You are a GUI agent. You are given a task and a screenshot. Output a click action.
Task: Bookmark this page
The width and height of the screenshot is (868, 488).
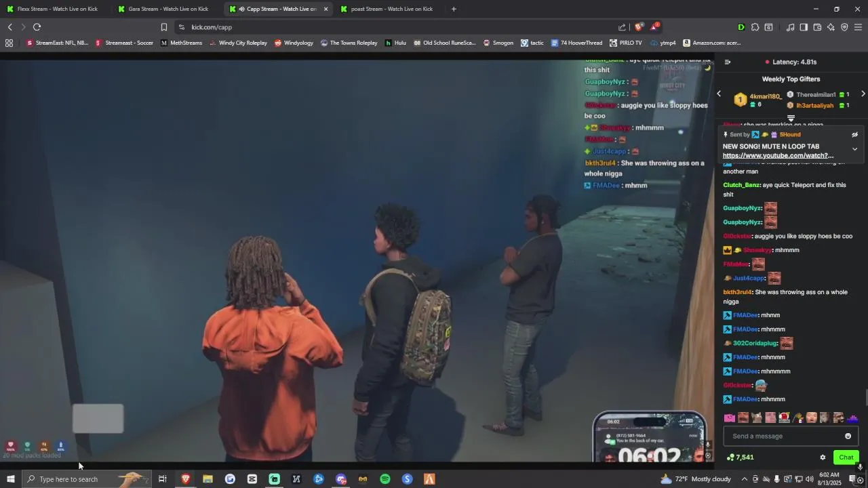(x=163, y=27)
